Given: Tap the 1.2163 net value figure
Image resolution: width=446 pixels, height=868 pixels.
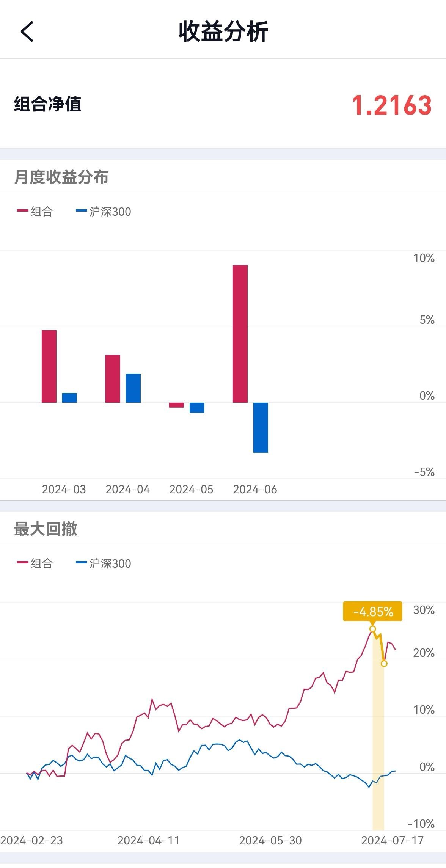Looking at the screenshot, I should tap(392, 105).
